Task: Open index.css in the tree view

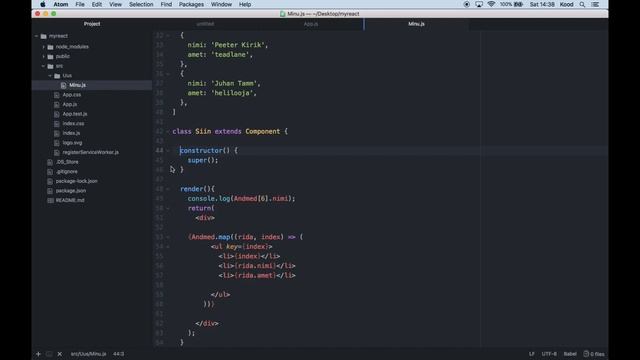Action: [x=73, y=124]
